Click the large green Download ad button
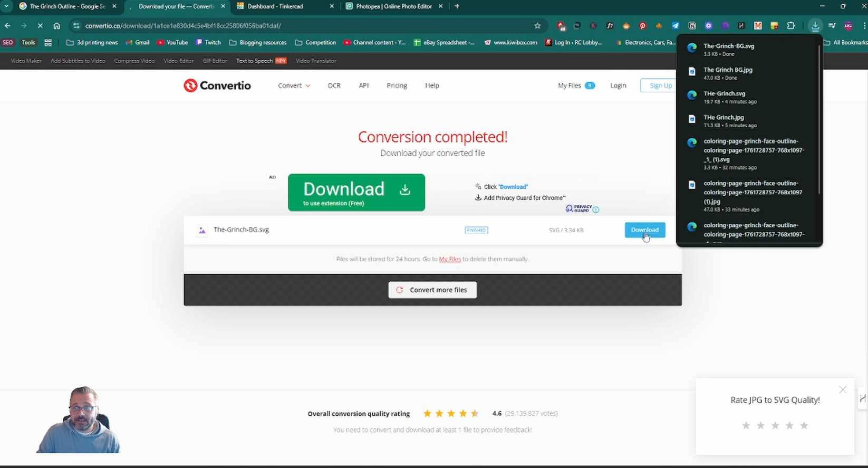Screen dimensions: 868x468 point(356,193)
